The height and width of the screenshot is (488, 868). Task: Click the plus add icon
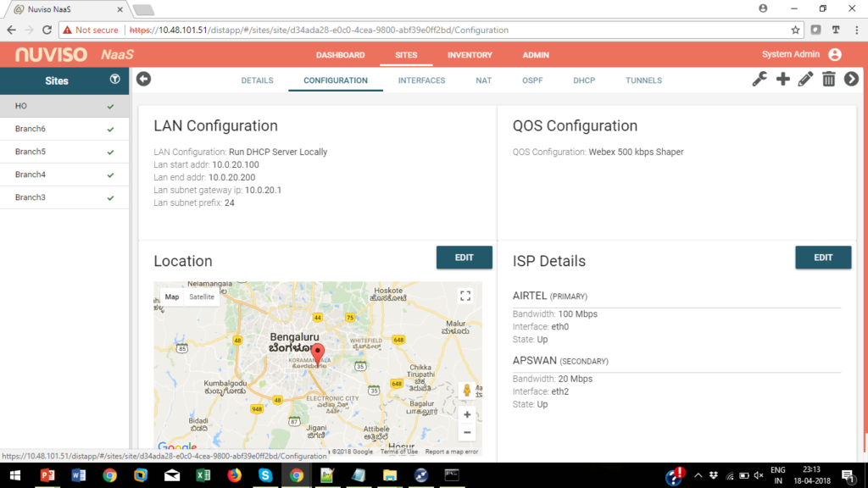[782, 79]
